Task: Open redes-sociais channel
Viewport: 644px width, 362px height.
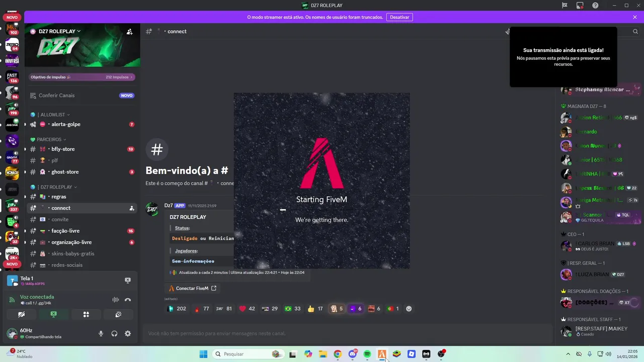Action: 82,265
